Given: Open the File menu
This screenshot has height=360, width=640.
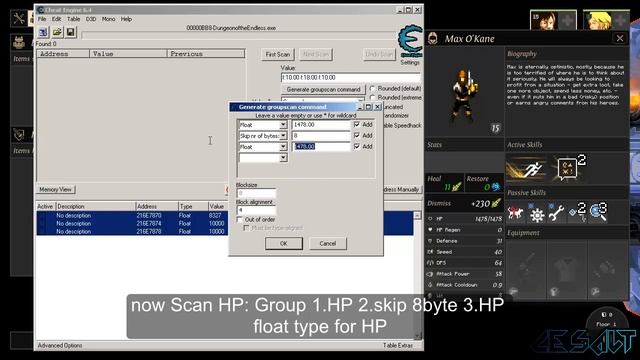Looking at the screenshot, I should (x=42, y=19).
